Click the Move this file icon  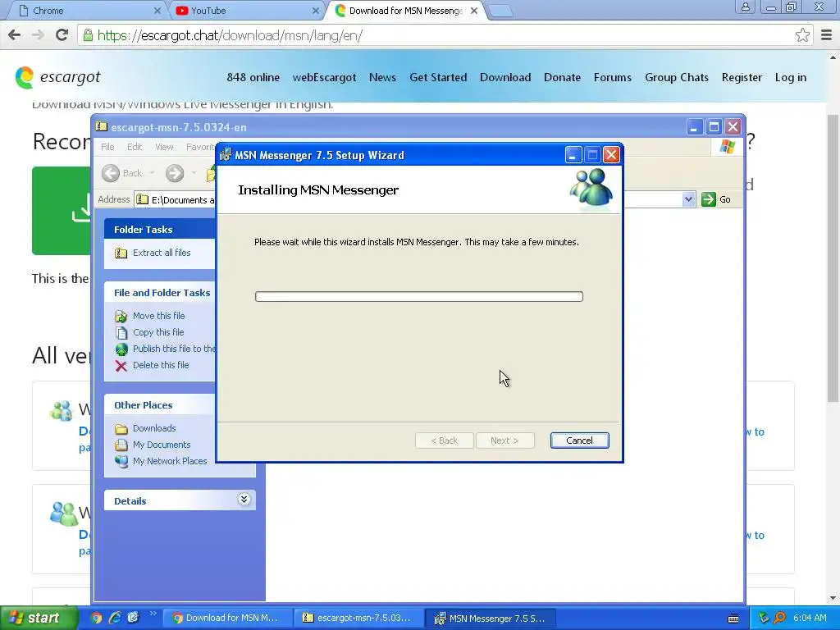coord(121,316)
